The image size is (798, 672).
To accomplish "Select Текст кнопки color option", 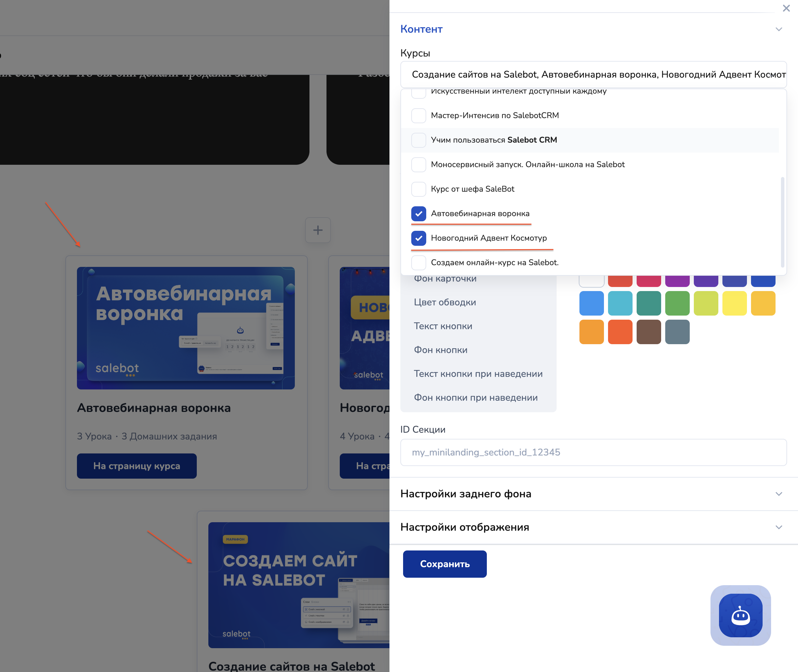I will [443, 326].
